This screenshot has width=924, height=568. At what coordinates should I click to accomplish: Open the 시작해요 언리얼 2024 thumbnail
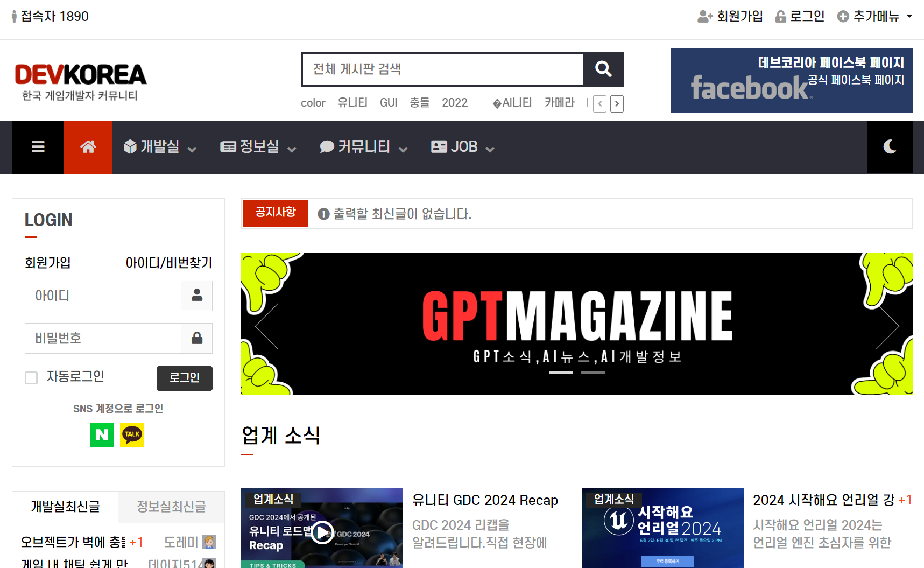click(x=662, y=528)
